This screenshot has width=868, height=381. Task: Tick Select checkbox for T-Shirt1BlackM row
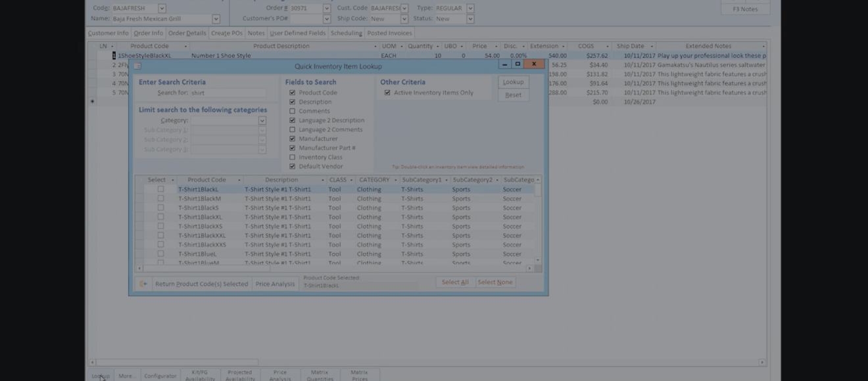(160, 198)
